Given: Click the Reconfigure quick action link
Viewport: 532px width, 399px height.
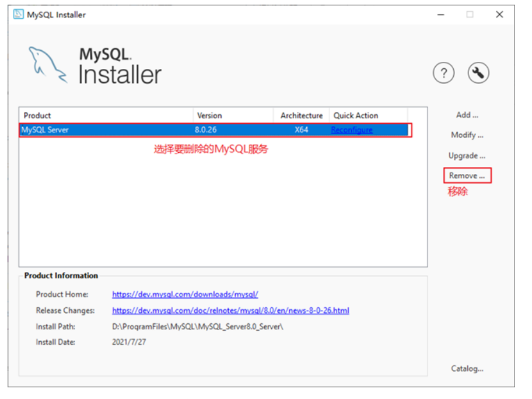Looking at the screenshot, I should (352, 130).
